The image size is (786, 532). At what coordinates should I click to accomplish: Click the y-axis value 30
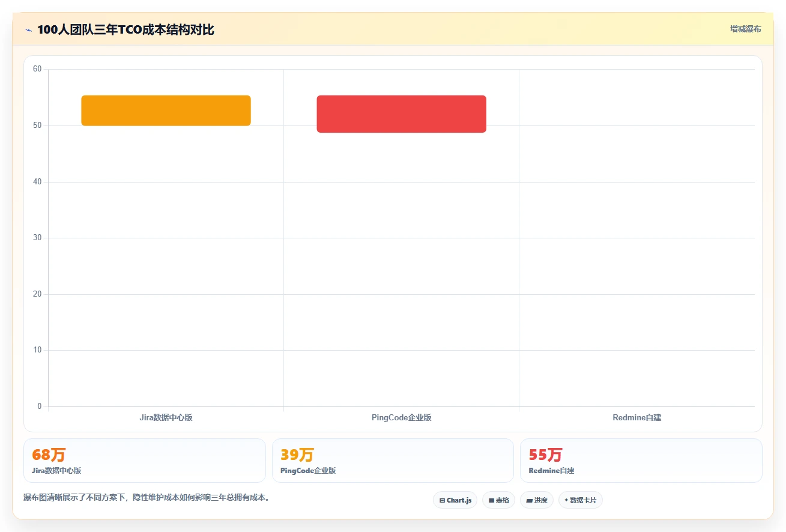point(37,238)
